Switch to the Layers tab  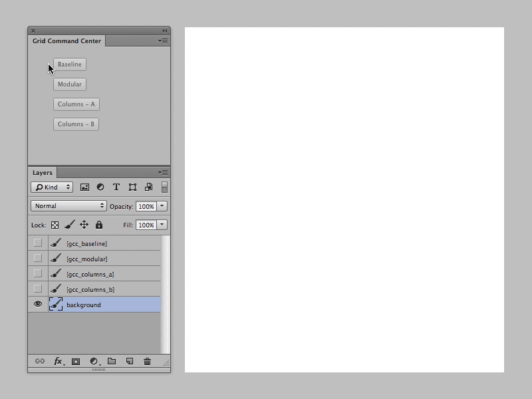click(43, 172)
